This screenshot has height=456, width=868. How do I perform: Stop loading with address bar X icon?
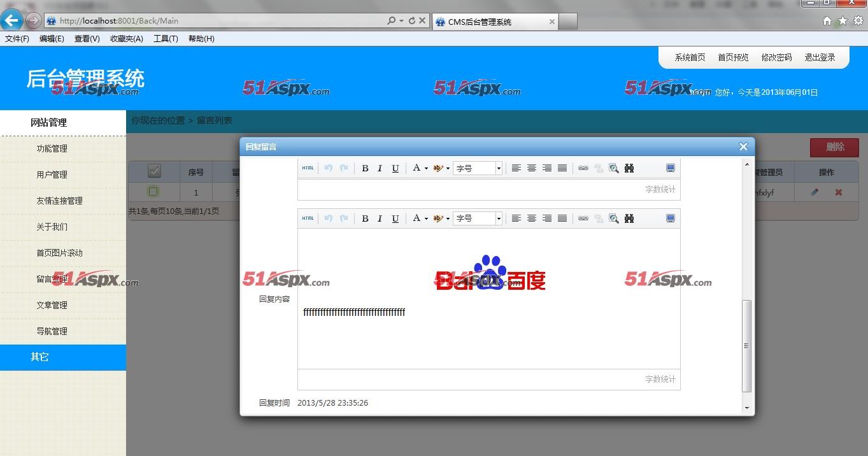tap(422, 20)
